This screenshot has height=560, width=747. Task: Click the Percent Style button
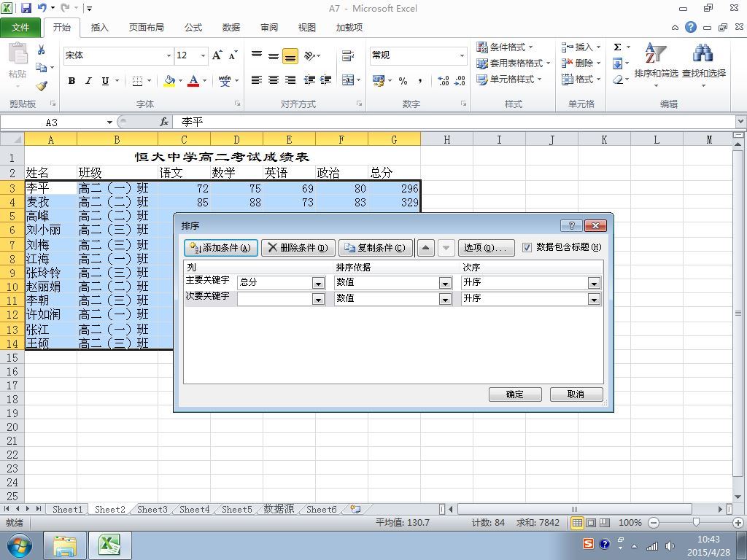(x=403, y=81)
